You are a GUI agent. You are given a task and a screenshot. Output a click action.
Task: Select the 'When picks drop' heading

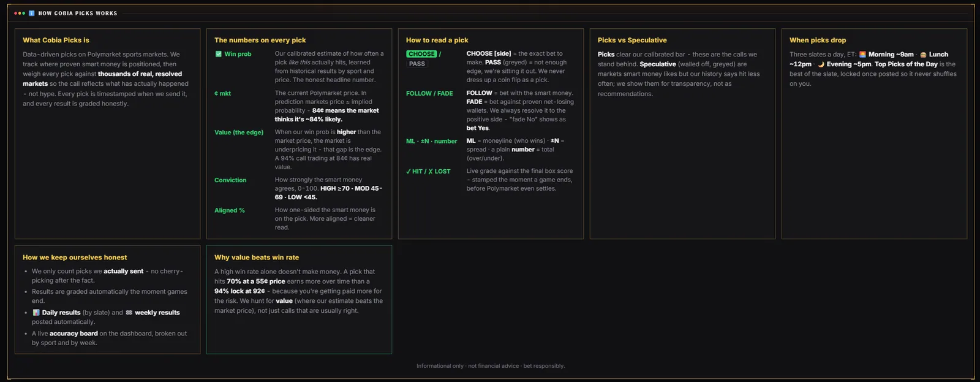tap(818, 40)
